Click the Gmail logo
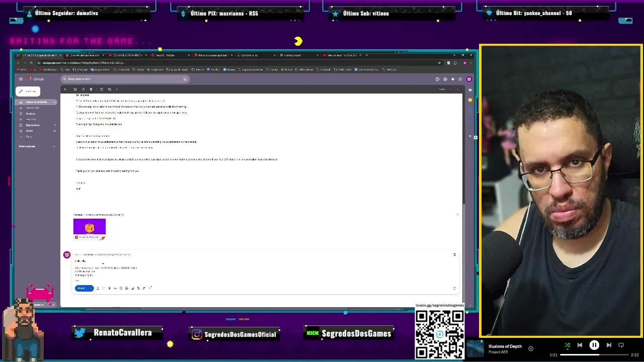644x362 pixels. (35, 79)
